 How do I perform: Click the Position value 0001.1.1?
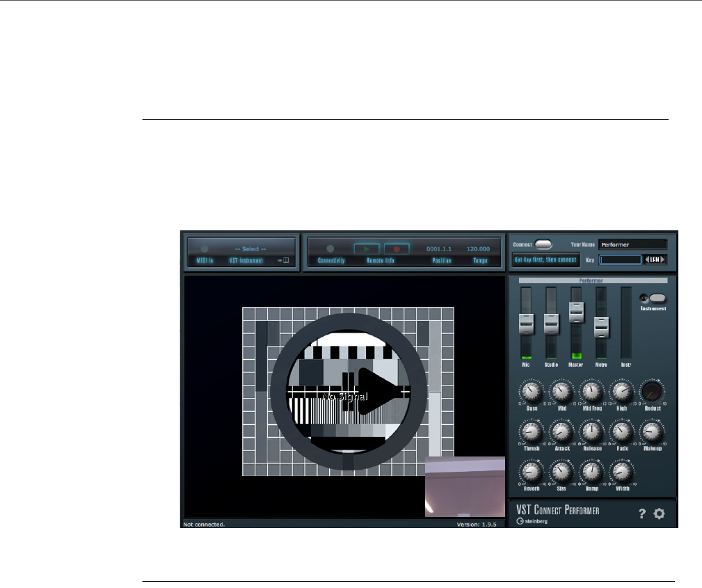point(439,249)
